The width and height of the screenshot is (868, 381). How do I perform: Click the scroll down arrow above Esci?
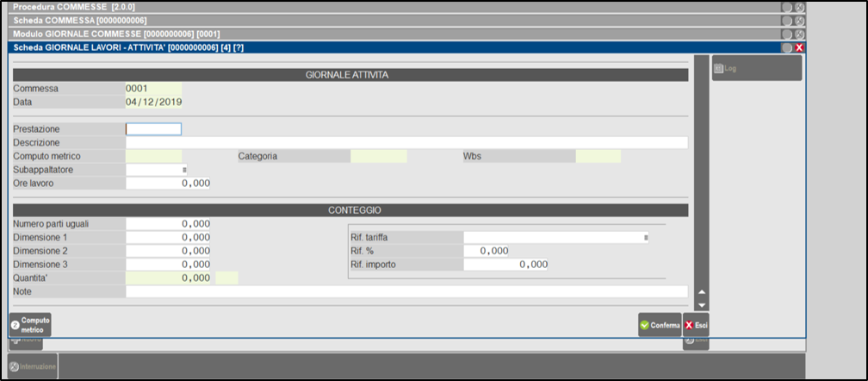(702, 305)
